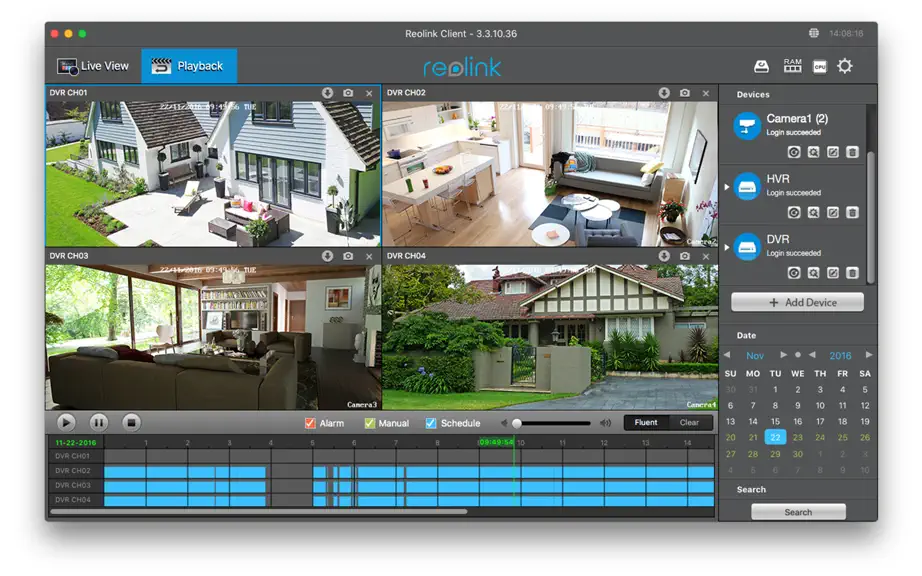Viewport: 922px width, 576px height.
Task: Expand the DVR device channels
Action: (727, 247)
